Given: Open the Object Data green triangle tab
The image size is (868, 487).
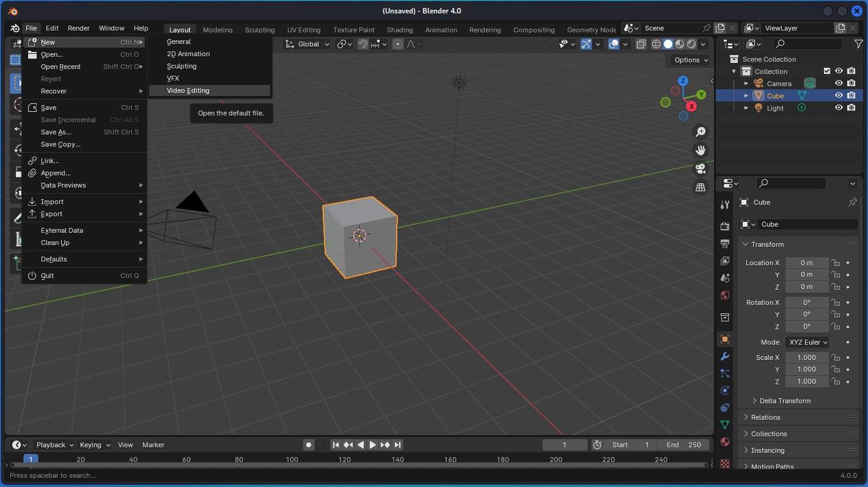Looking at the screenshot, I should (x=725, y=425).
